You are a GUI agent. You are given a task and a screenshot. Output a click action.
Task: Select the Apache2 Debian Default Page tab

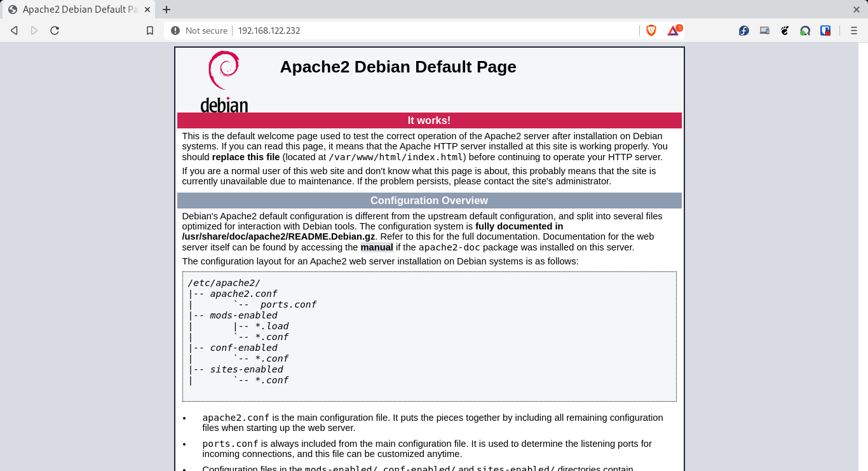79,10
